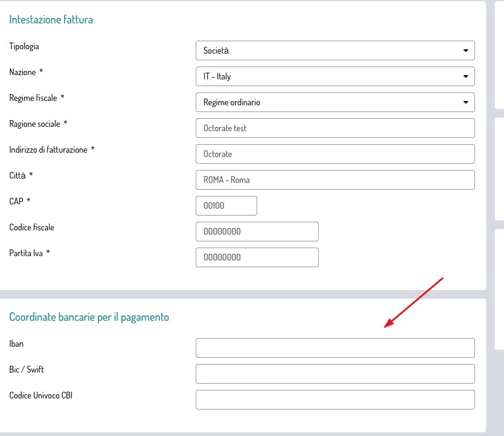Click the Regime ordinario caret icon
Viewport: 504px width, 436px height.
tap(465, 102)
